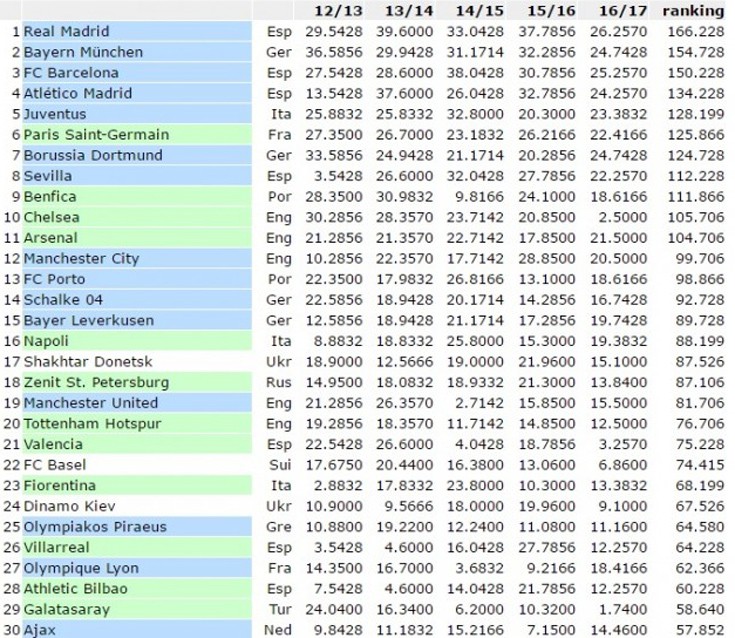Click the Paris Saint-Germain row name
Image resolution: width=735 pixels, height=638 pixels.
tap(96, 135)
